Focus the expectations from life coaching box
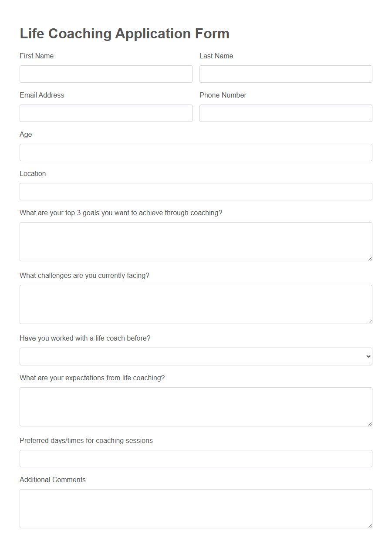Viewport: 392px width, 544px height. pyautogui.click(x=196, y=406)
